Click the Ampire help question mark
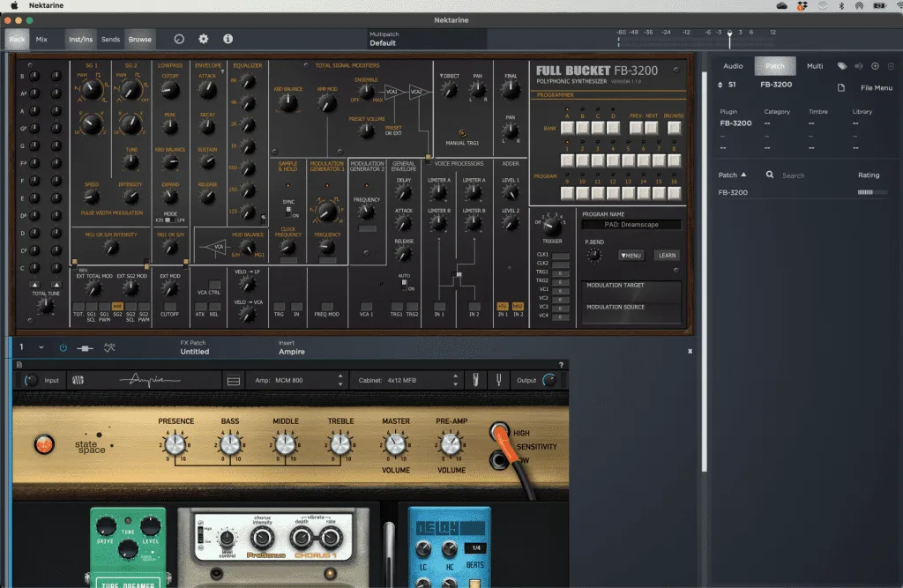Image resolution: width=903 pixels, height=588 pixels. 561,365
